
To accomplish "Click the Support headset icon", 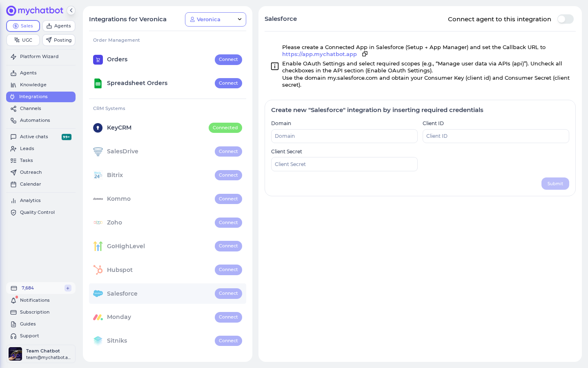I will point(13,336).
